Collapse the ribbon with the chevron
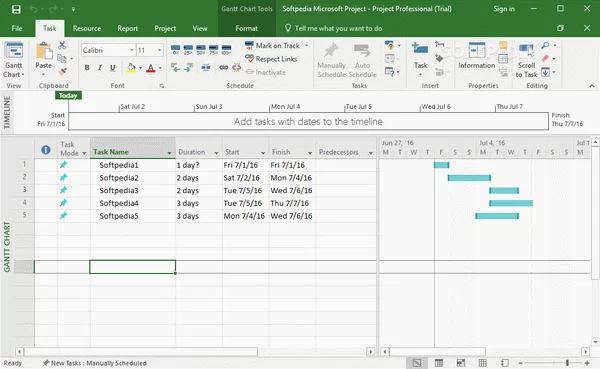600x369 pixels. tap(592, 86)
